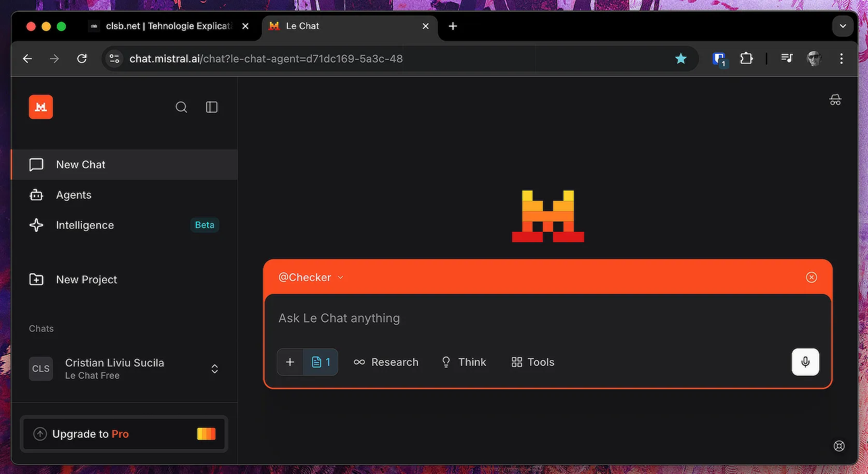Create a New Project
This screenshot has width=868, height=474.
pos(86,279)
